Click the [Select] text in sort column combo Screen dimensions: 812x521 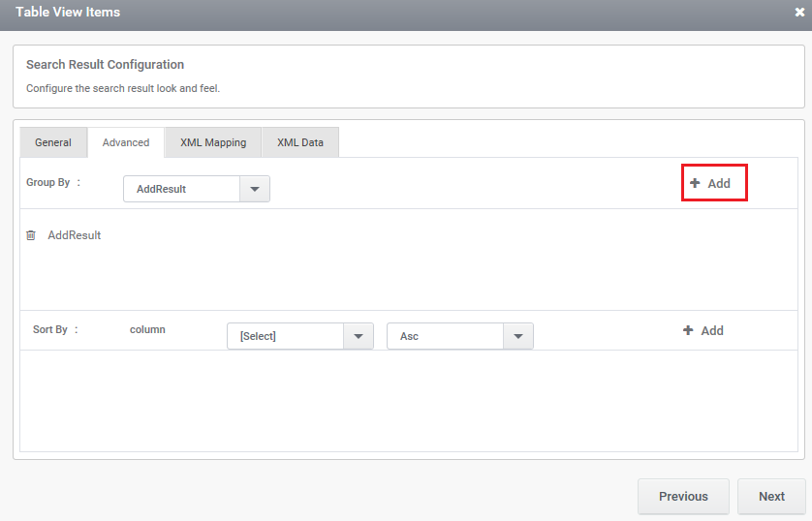(x=258, y=336)
